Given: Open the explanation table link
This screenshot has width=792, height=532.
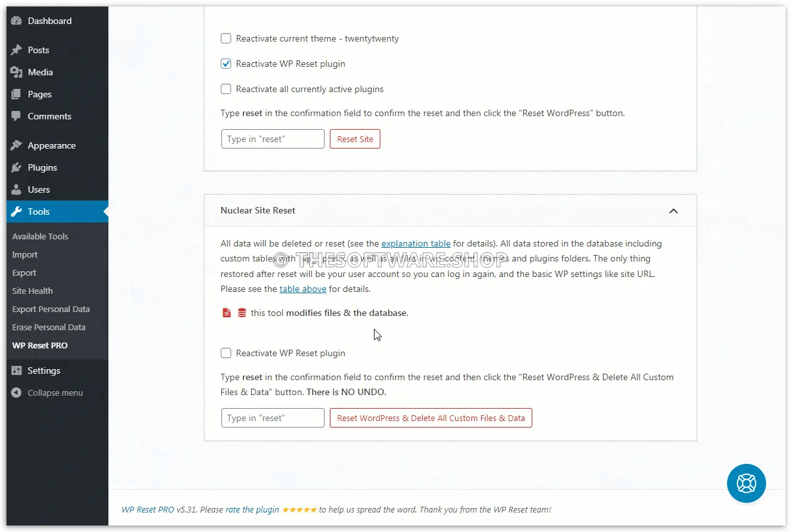Looking at the screenshot, I should [415, 243].
